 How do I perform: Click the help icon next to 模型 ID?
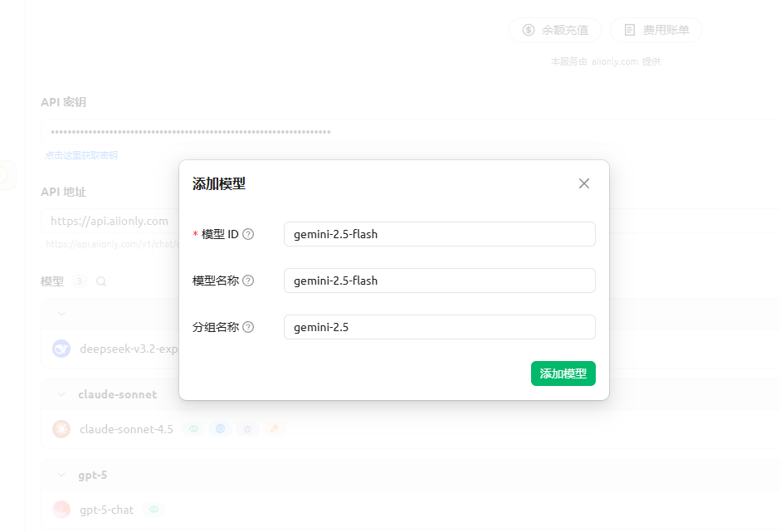pos(248,234)
